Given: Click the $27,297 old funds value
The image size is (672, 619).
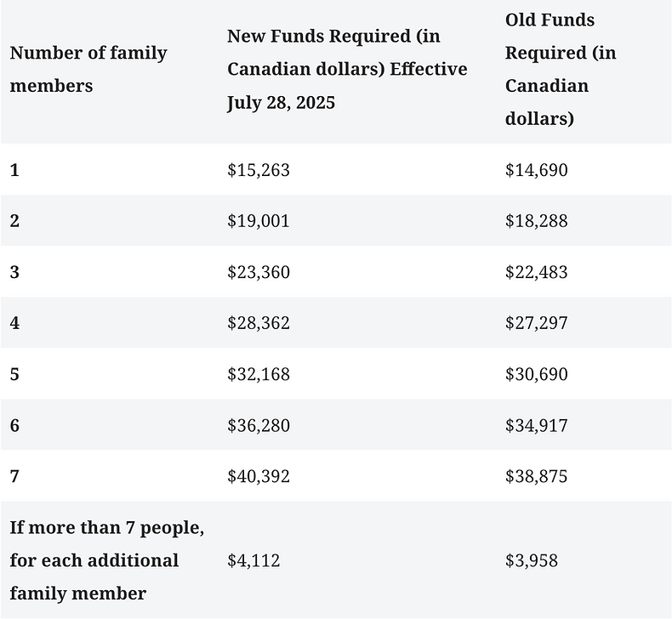Looking at the screenshot, I should [x=537, y=323].
